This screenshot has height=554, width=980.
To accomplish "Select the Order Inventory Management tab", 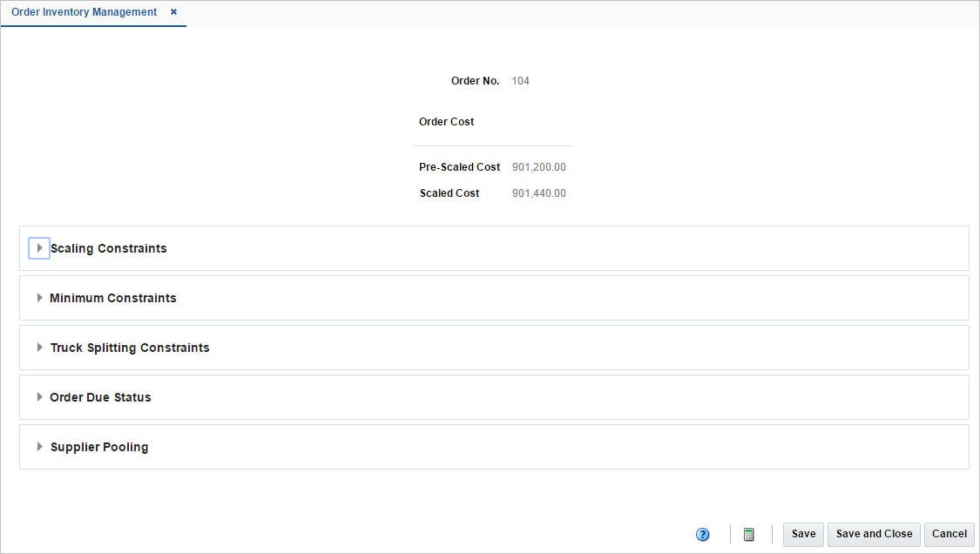I will [x=84, y=12].
